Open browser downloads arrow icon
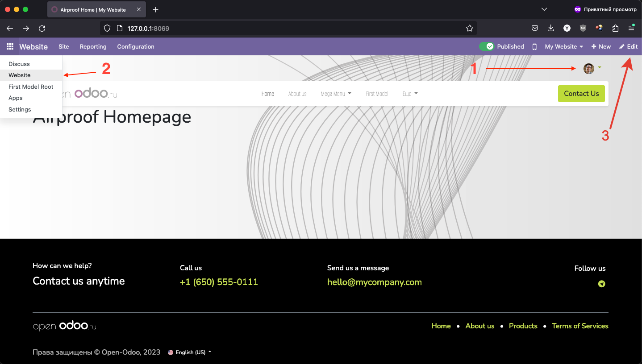 click(x=550, y=28)
